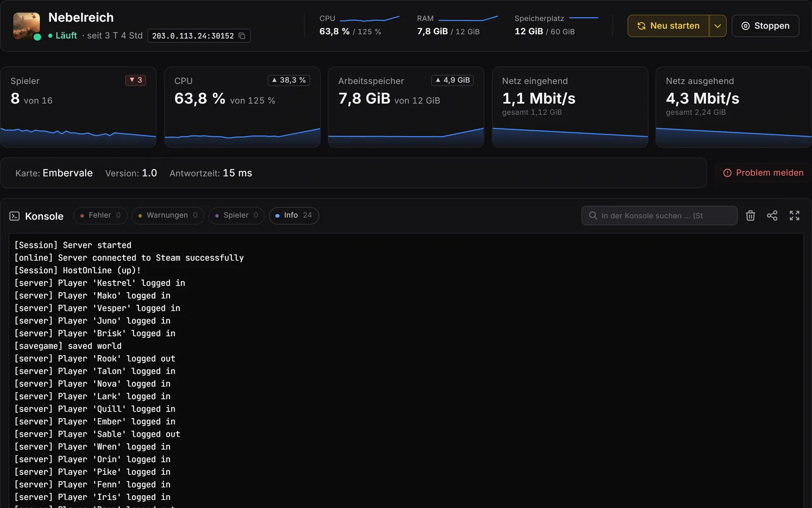Toggle the Warnungen log filter
812x508 pixels.
pyautogui.click(x=167, y=215)
